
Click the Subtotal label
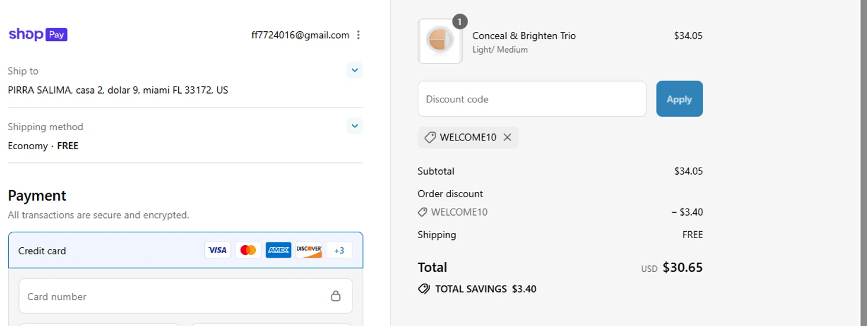click(x=436, y=171)
